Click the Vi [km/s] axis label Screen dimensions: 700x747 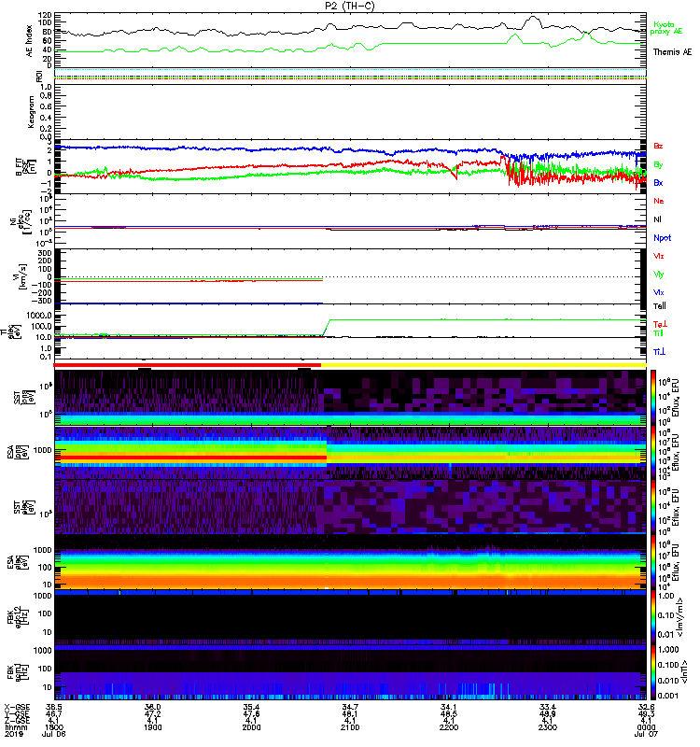21,276
